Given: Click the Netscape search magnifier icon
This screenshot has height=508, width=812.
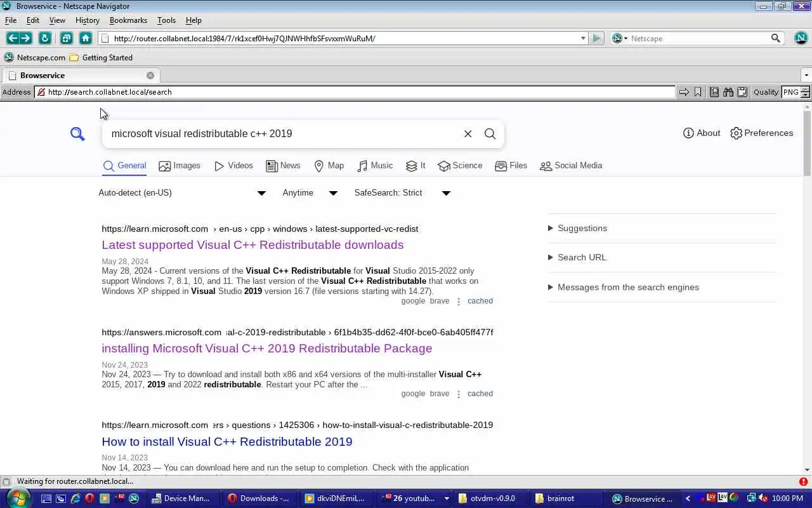Looking at the screenshot, I should tap(775, 38).
